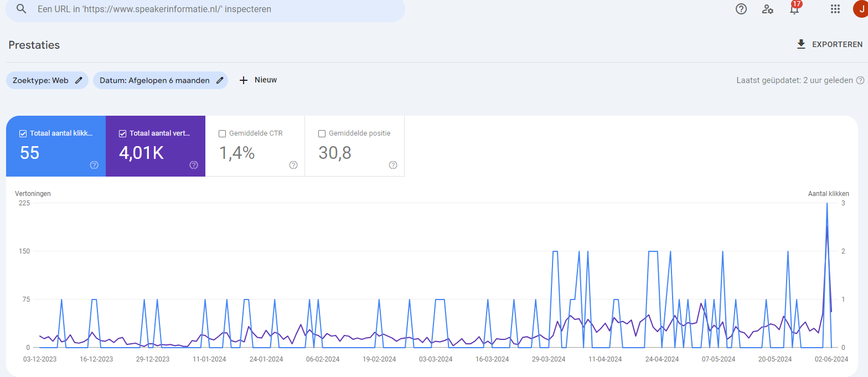Click the 2 clicks axis value
This screenshot has width=868, height=377.
pos(843,251)
